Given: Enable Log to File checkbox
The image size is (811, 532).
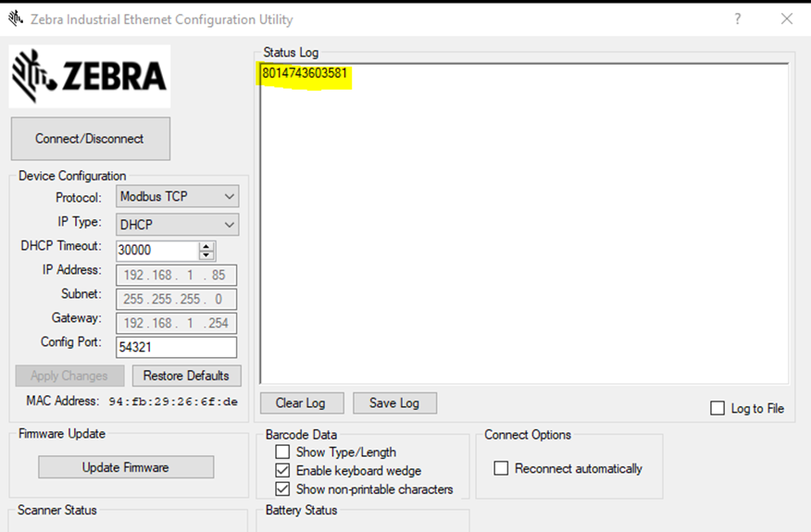Looking at the screenshot, I should tap(717, 408).
